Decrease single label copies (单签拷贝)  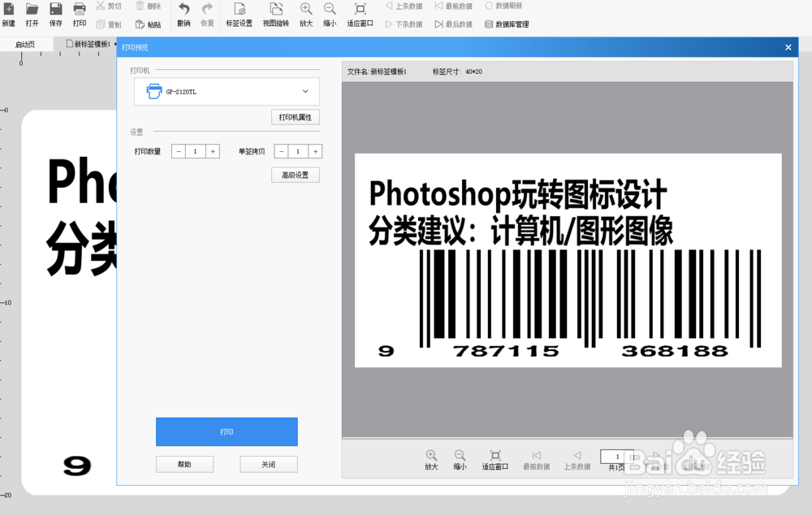click(281, 151)
